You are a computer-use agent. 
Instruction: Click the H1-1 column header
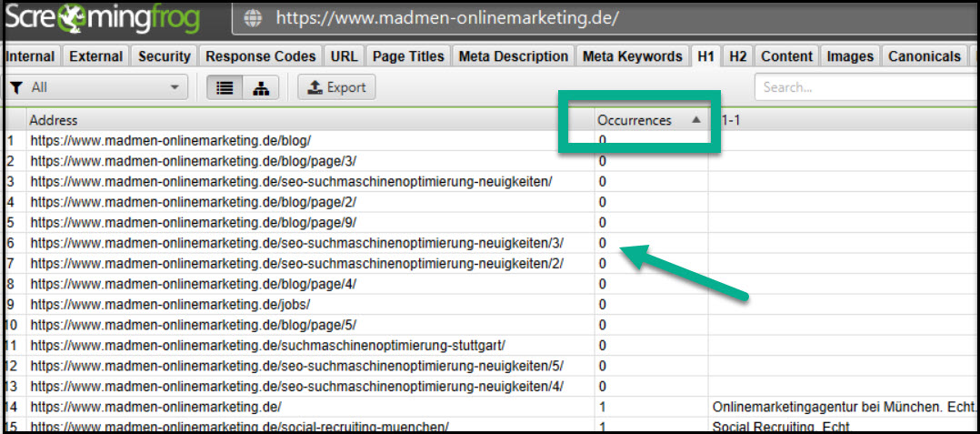pos(844,120)
